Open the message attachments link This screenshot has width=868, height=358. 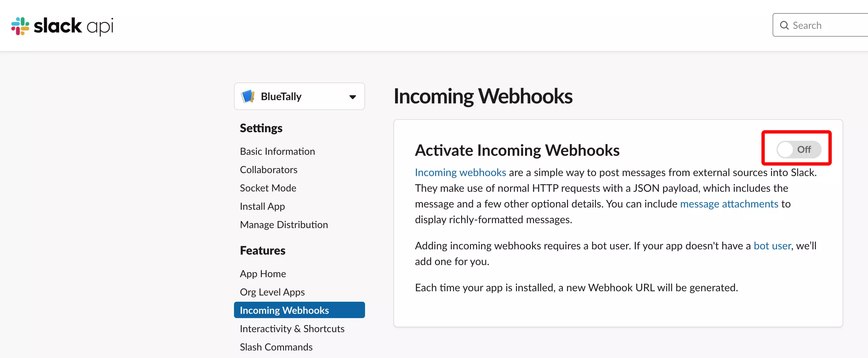click(x=729, y=204)
